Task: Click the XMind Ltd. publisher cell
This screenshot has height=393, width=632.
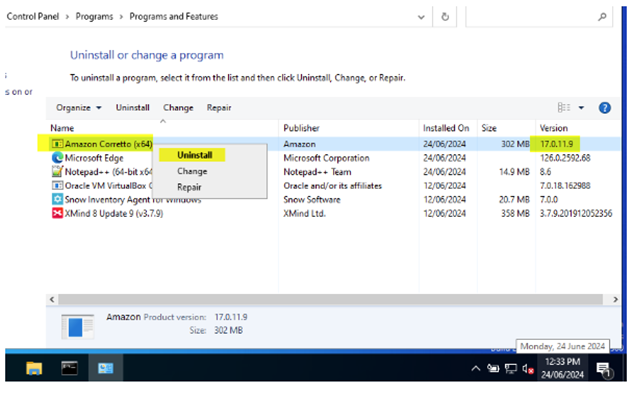Action: point(304,214)
